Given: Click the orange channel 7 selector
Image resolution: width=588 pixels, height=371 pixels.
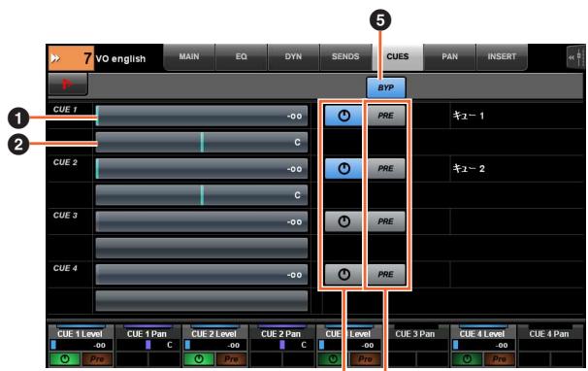Looking at the screenshot, I should point(71,58).
